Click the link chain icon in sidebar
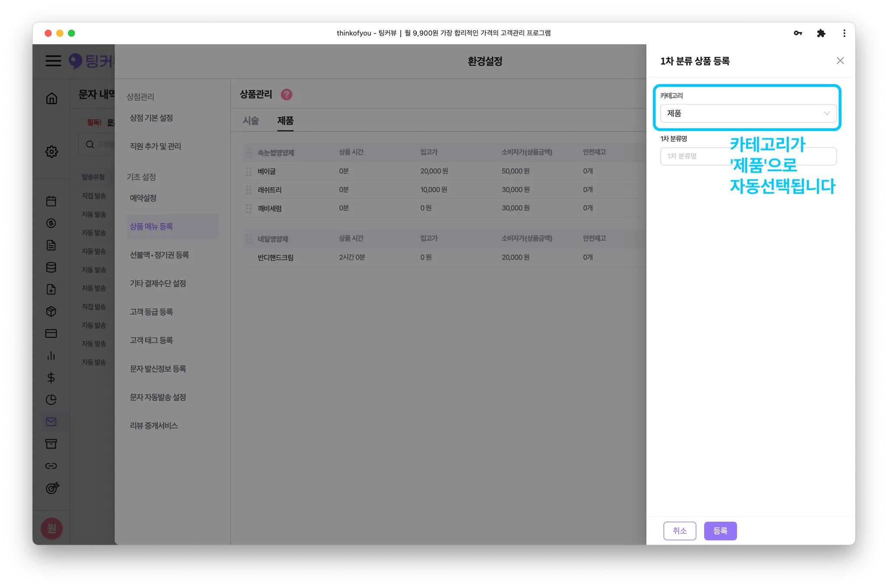This screenshot has height=588, width=888. (x=51, y=466)
